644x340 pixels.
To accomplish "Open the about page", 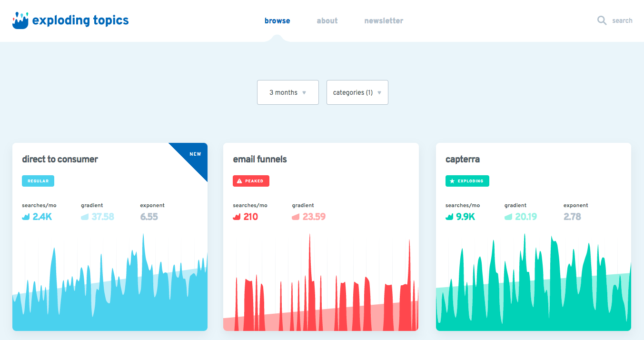I will pos(327,21).
